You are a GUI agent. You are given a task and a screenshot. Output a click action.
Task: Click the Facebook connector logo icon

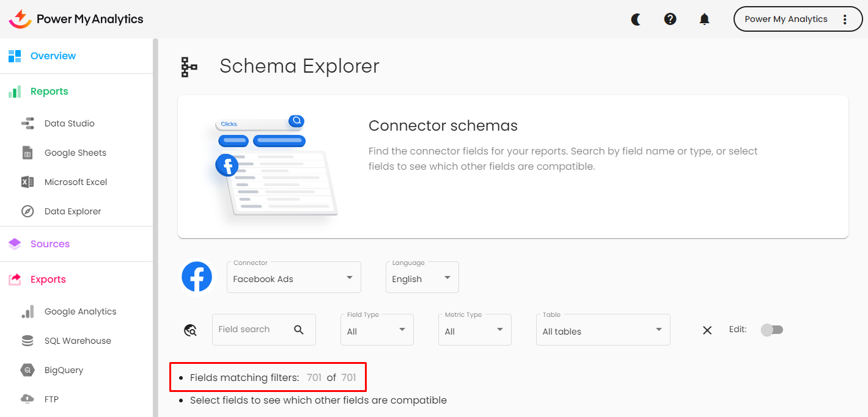[x=197, y=277]
